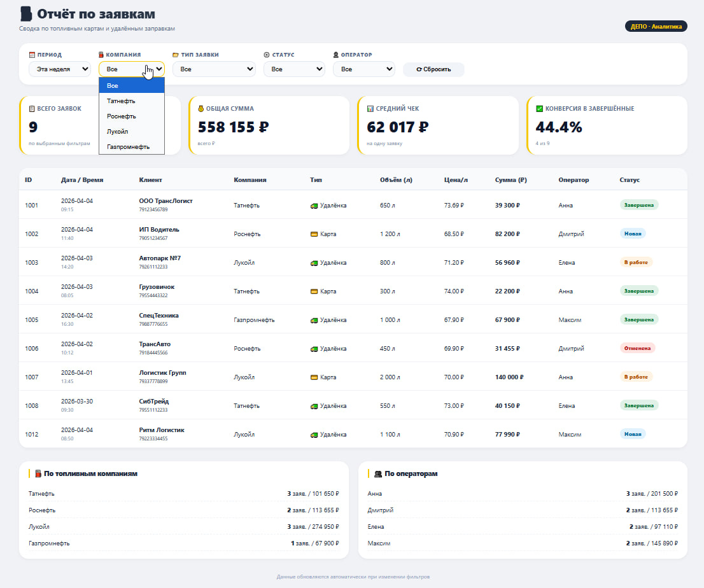Click the truck icon in row 1001

(314, 206)
